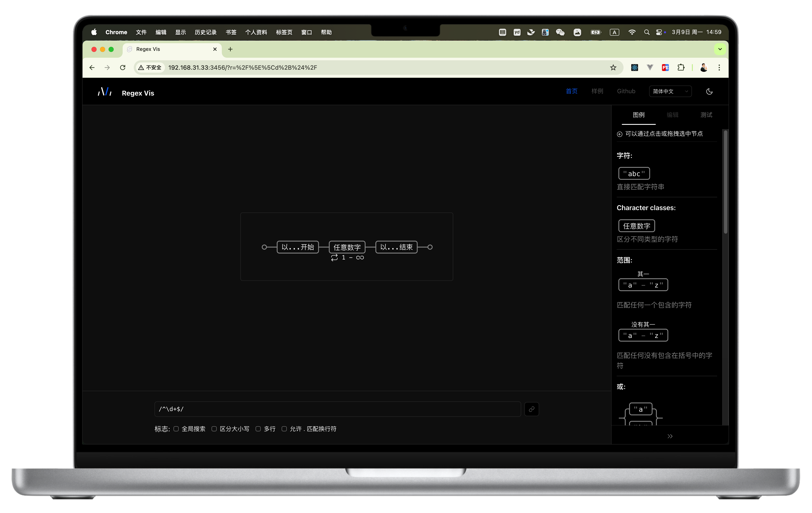Click the bookmark star in address bar
This screenshot has height=513, width=812.
[613, 68]
